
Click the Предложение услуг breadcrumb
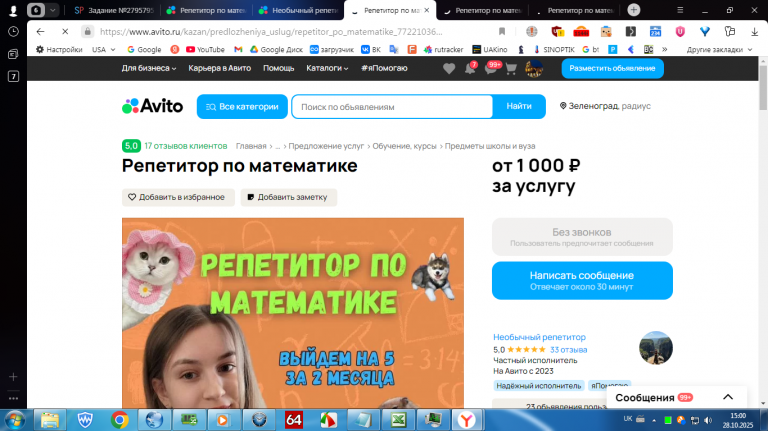pyautogui.click(x=326, y=146)
